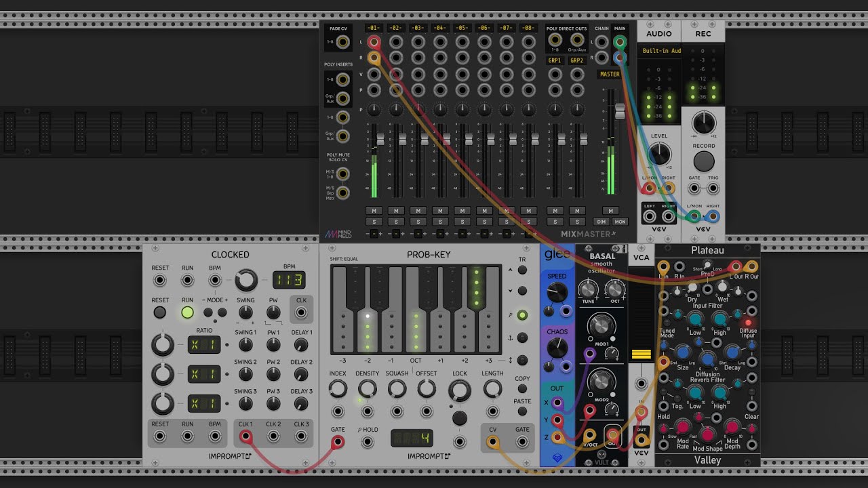Screen dimensions: 868x488
Task: Mute the MASTER channel
Action: tap(611, 211)
